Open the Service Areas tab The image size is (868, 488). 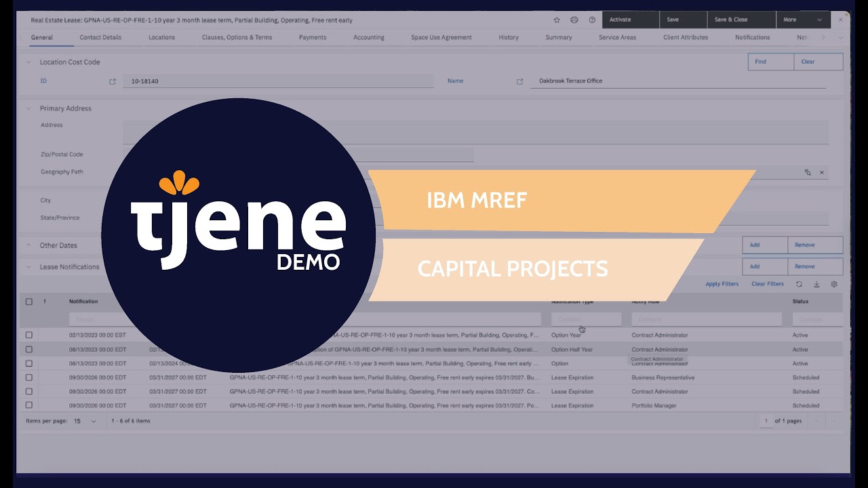pos(618,37)
